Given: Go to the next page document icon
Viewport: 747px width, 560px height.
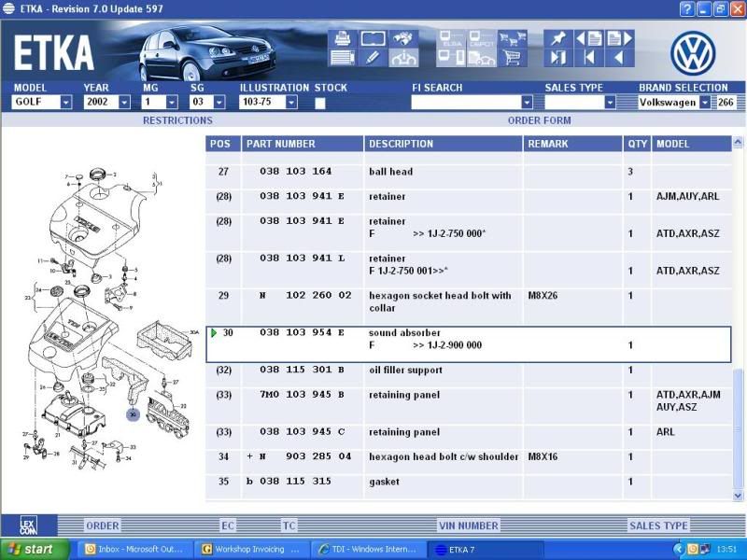Looking at the screenshot, I should click(620, 38).
